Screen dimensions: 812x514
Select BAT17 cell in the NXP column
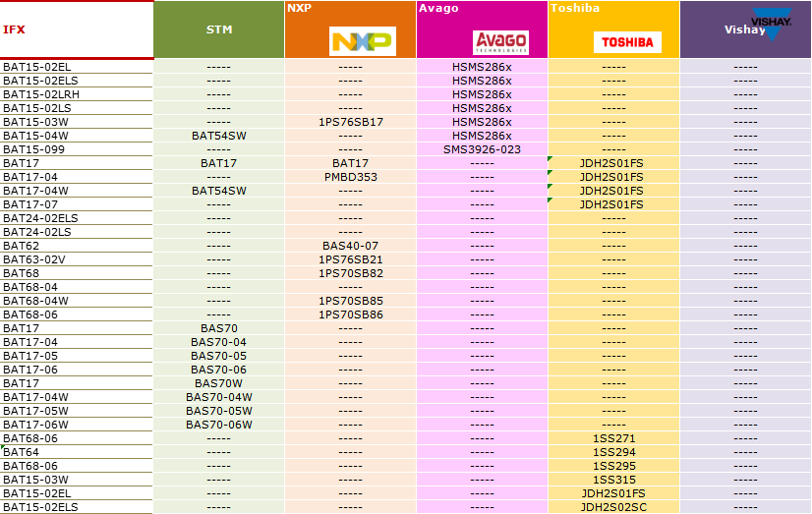point(351,163)
